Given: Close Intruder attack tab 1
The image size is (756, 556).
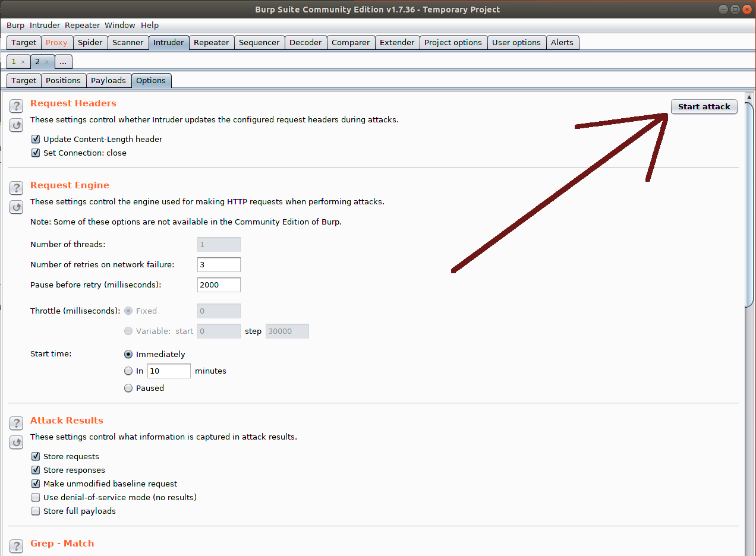Looking at the screenshot, I should click(23, 62).
